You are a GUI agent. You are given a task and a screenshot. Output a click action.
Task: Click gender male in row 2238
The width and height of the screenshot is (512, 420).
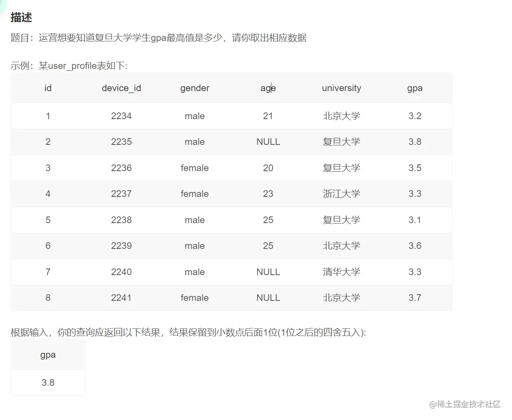click(x=194, y=220)
